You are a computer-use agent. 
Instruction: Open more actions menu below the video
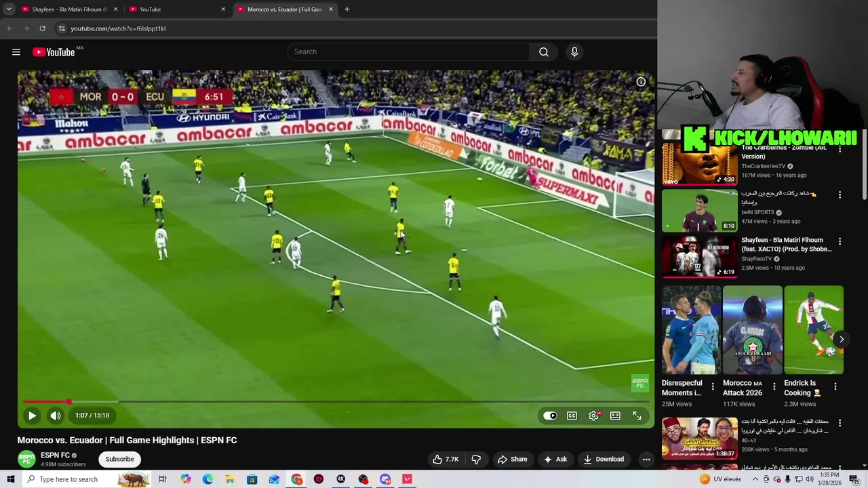tap(646, 459)
